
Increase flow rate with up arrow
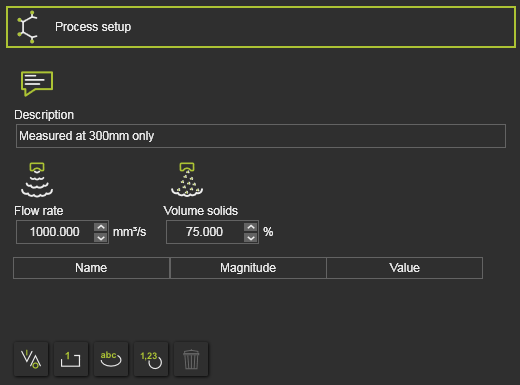tap(101, 227)
